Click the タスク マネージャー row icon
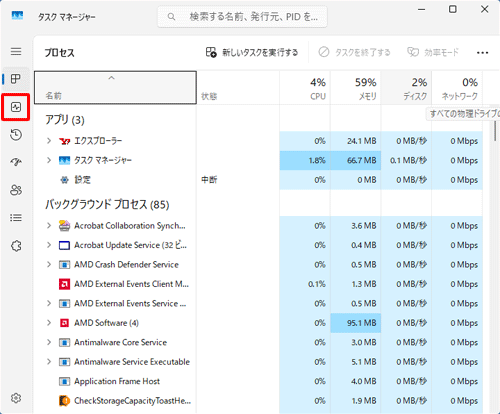The image size is (500, 414). tap(64, 161)
